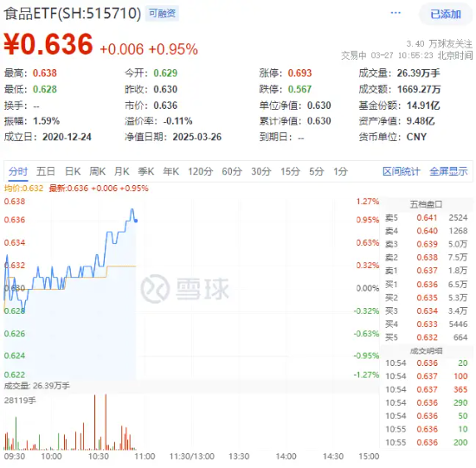Select the 周K chart tab
Screen dimensions: 476x468
click(x=98, y=171)
